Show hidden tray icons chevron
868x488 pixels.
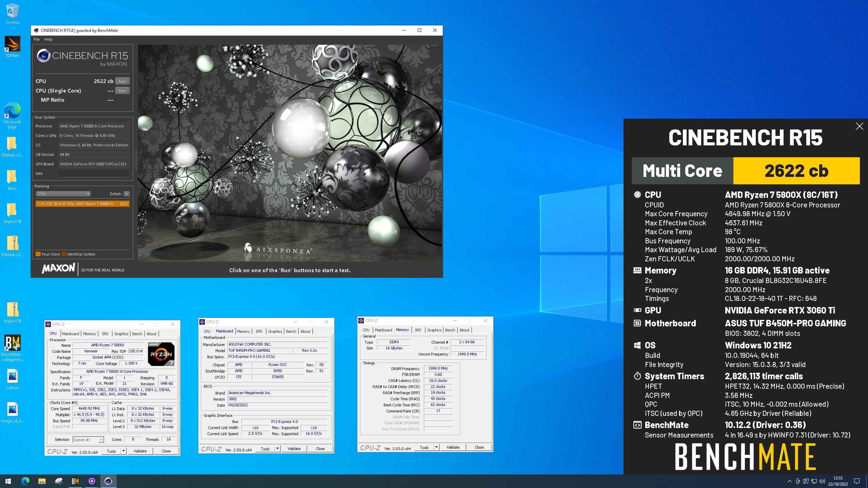point(789,481)
